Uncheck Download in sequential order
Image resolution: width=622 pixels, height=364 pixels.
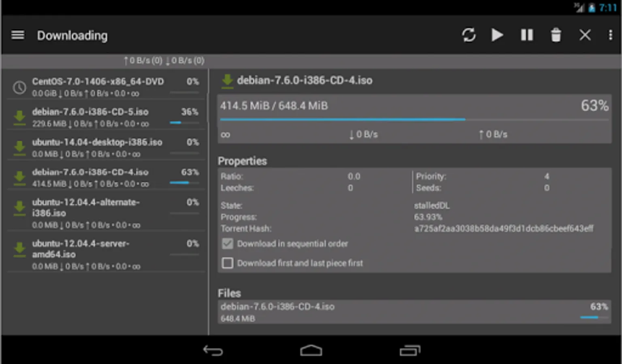pos(228,244)
